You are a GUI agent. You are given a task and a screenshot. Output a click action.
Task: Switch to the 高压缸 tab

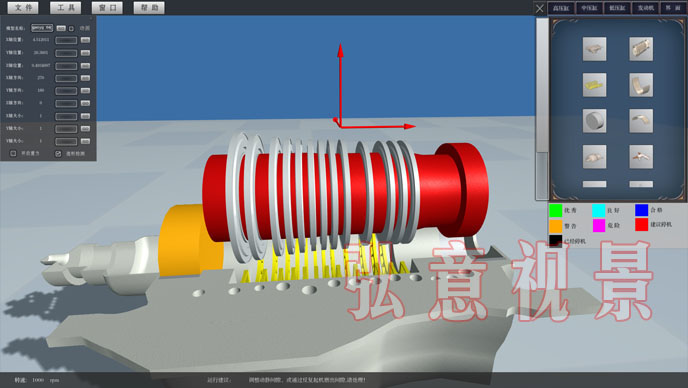(561, 8)
